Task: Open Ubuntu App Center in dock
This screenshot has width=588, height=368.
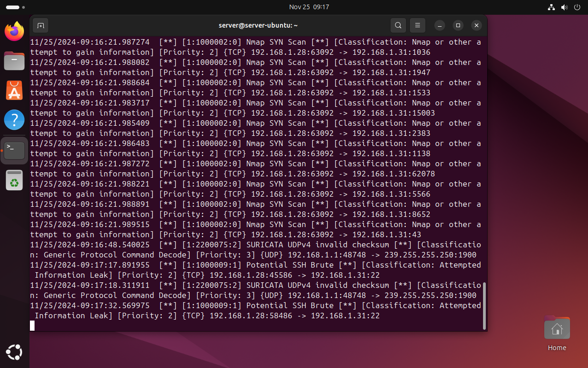Action: pos(14,90)
